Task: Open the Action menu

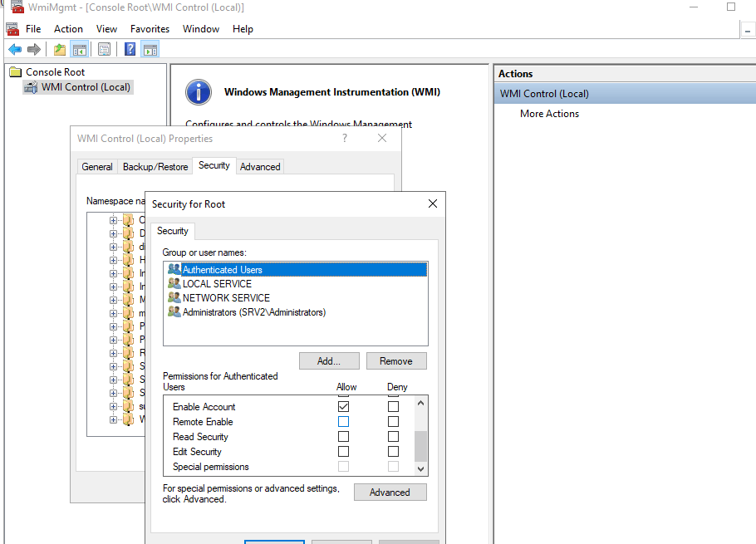Action: tap(68, 29)
